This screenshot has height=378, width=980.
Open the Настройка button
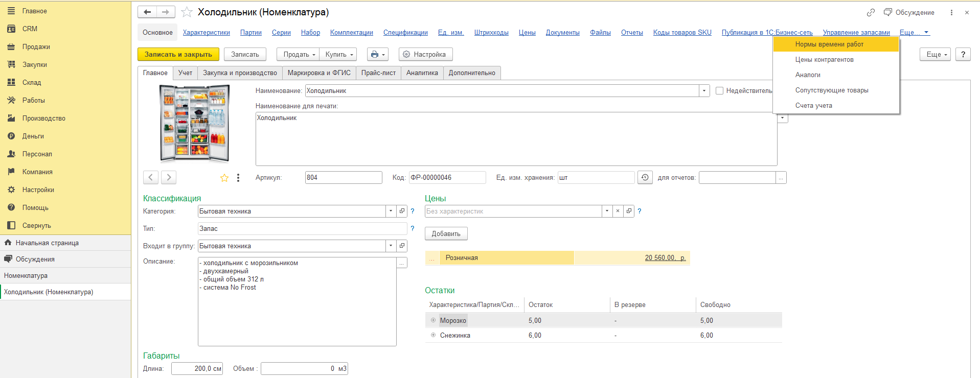(425, 54)
